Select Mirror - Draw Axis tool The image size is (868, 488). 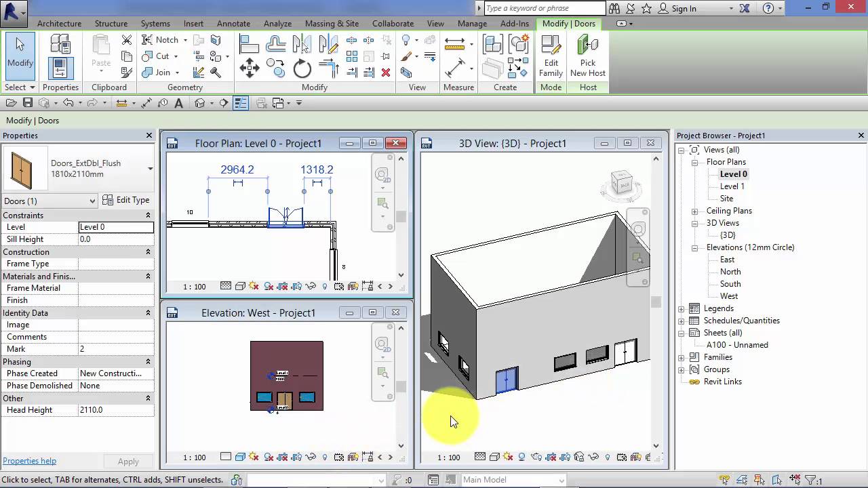[328, 45]
